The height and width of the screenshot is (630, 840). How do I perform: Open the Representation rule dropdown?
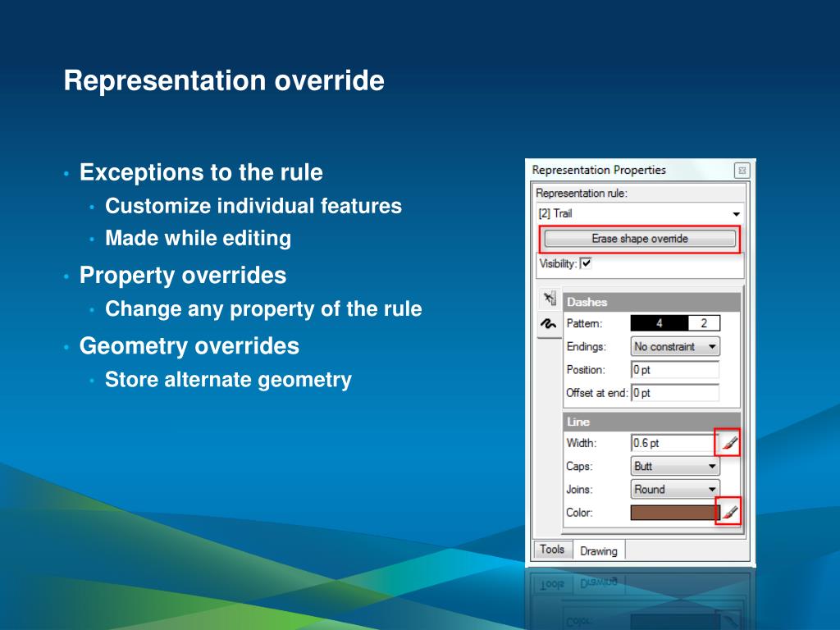(640, 214)
